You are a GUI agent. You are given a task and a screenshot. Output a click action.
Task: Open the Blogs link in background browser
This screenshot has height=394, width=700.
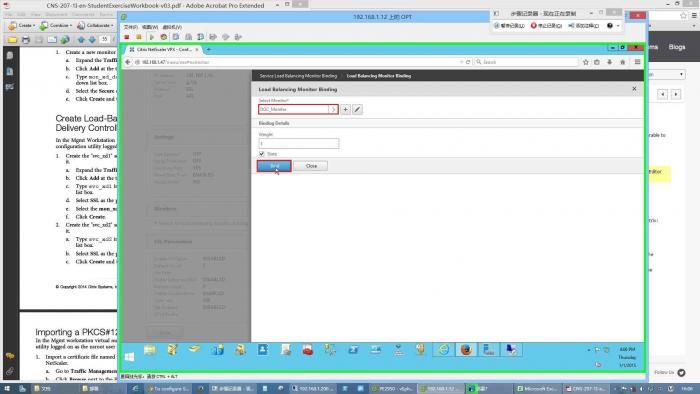[x=677, y=47]
